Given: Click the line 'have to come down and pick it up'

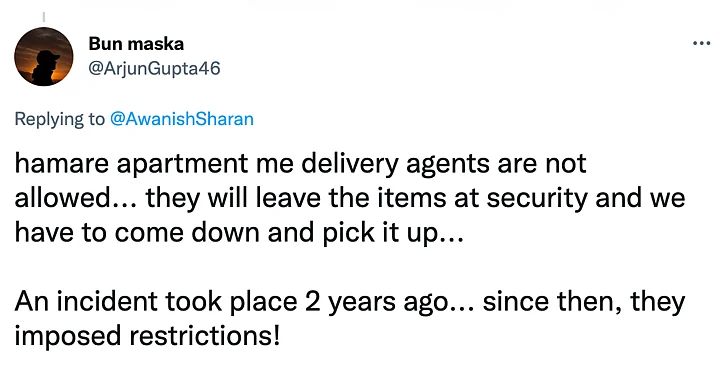Looking at the screenshot, I should (240, 233).
